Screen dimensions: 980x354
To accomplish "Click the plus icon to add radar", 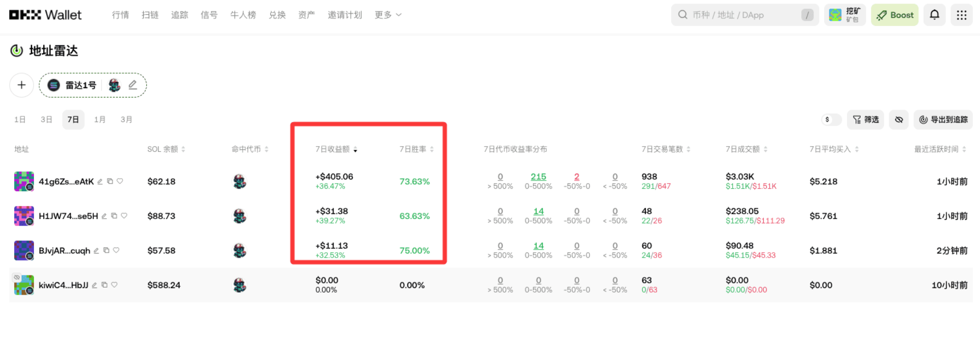I will pos(21,85).
